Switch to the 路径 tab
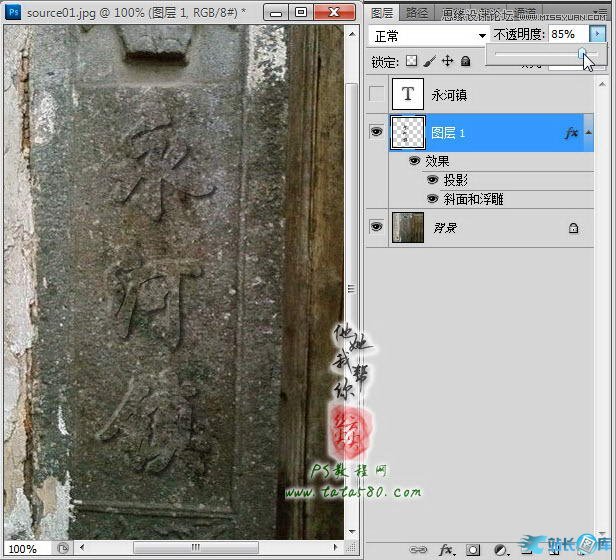This screenshot has width=616, height=560. (420, 13)
